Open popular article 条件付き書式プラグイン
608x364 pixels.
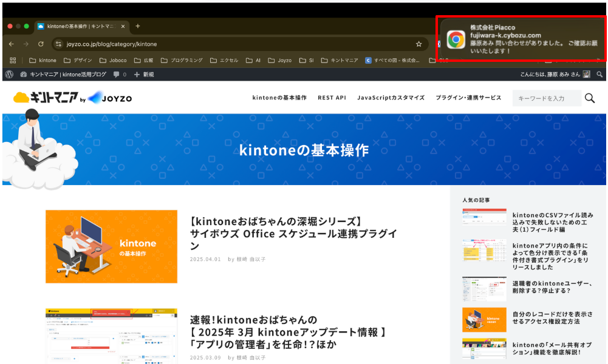[551, 257]
